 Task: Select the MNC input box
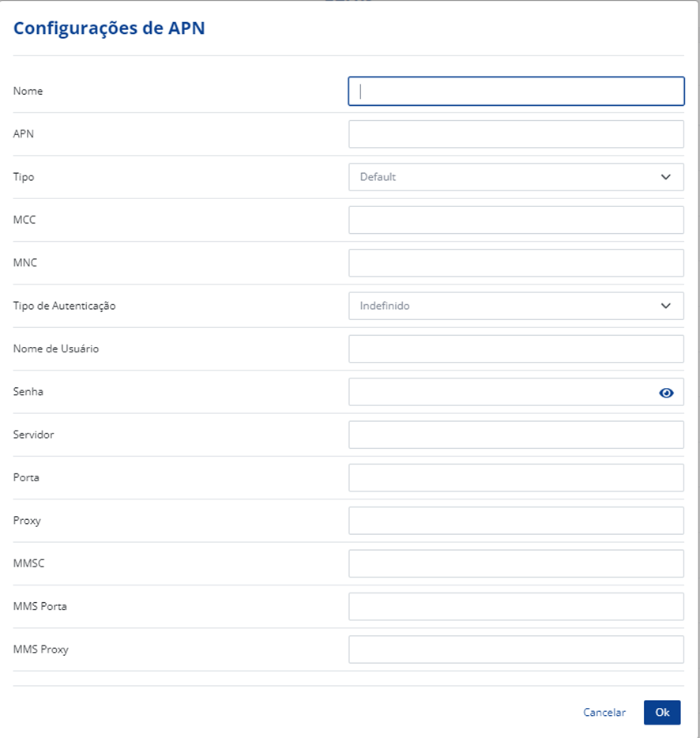click(516, 263)
